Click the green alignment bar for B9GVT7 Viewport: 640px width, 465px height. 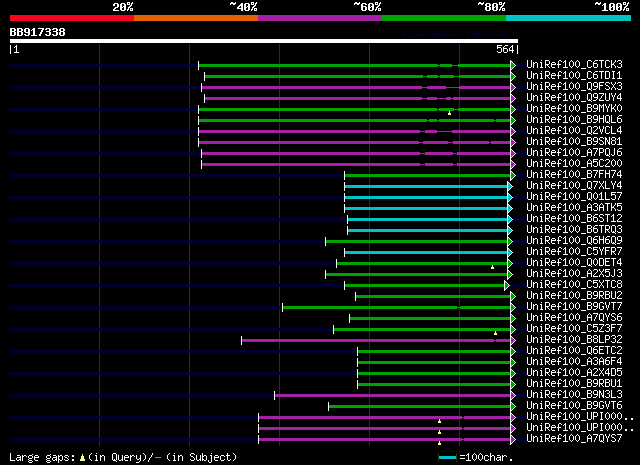(396, 307)
